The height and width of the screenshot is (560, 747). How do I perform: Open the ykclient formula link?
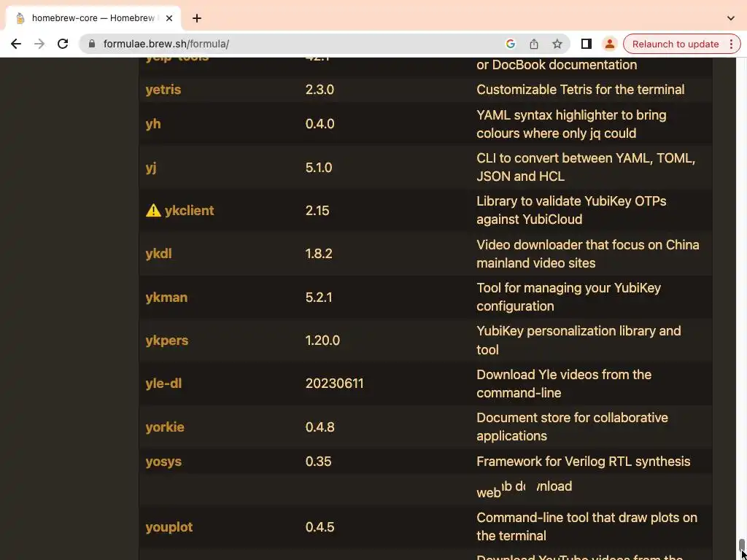(189, 211)
